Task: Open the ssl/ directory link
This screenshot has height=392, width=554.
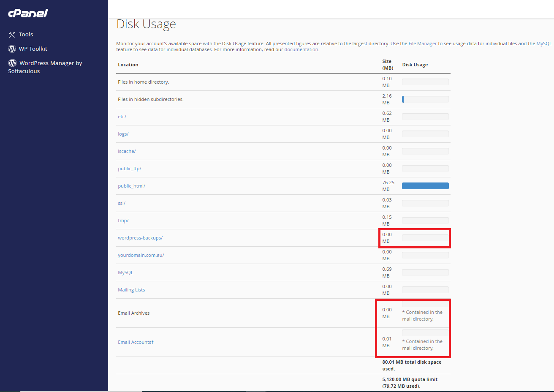Action: tap(122, 203)
